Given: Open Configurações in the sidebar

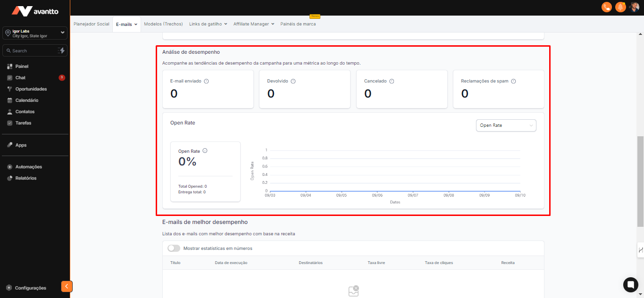Looking at the screenshot, I should pos(30,288).
